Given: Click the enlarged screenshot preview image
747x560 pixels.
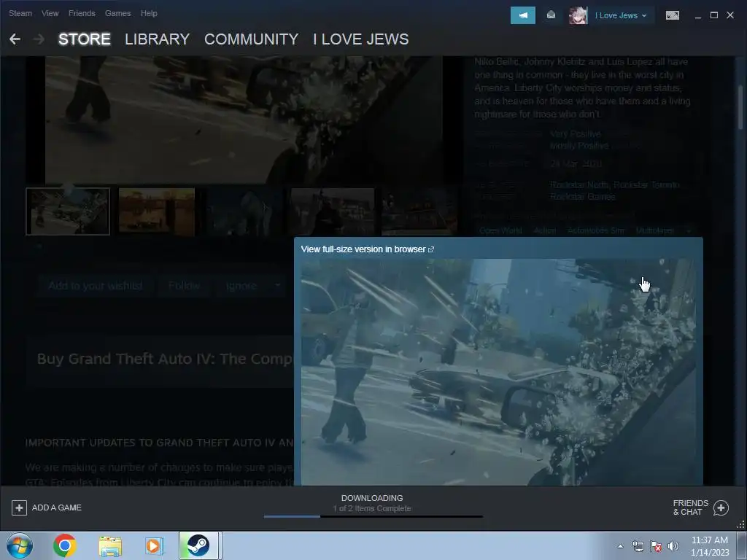Looking at the screenshot, I should pos(498,372).
